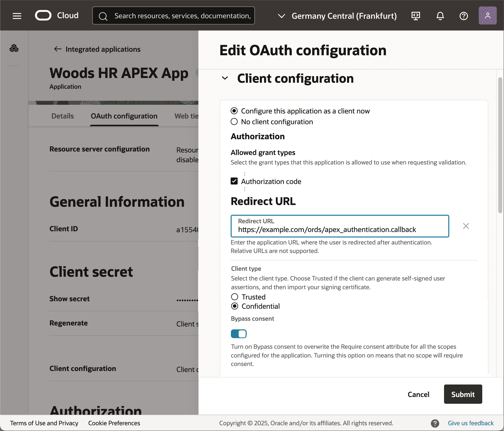The image size is (504, 431).
Task: Select No client configuration radio
Action: (x=234, y=122)
